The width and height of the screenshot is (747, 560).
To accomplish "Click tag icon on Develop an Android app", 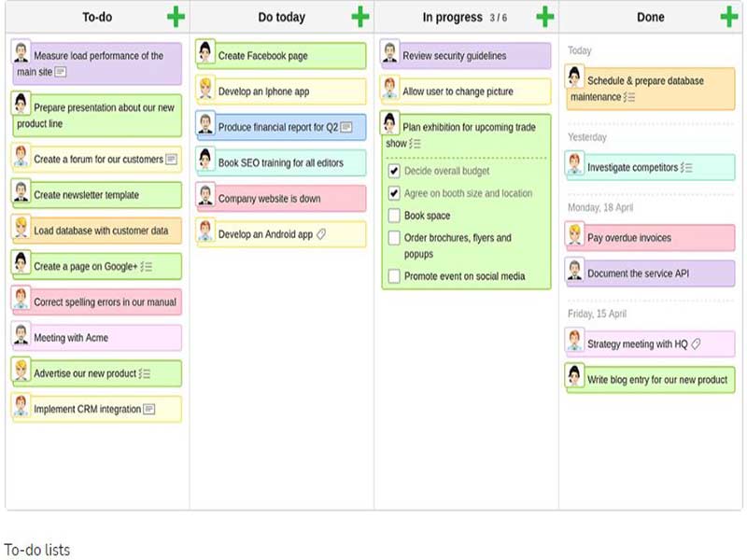I will pyautogui.click(x=321, y=234).
